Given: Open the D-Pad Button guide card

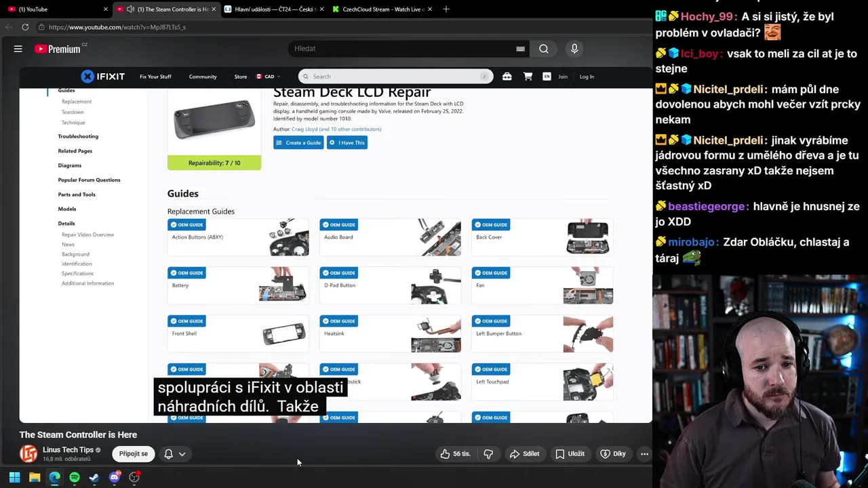Looking at the screenshot, I should 391,285.
